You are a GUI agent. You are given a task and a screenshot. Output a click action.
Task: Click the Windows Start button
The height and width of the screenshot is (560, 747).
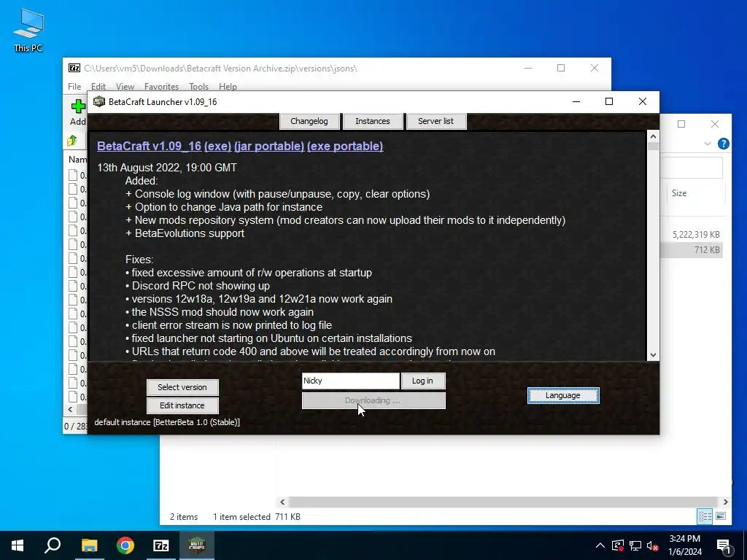[x=18, y=545]
